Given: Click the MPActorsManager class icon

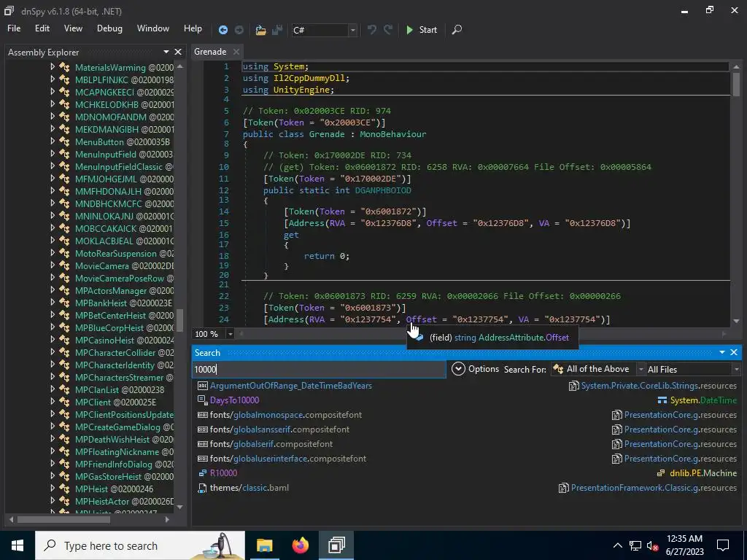Looking at the screenshot, I should [x=64, y=290].
